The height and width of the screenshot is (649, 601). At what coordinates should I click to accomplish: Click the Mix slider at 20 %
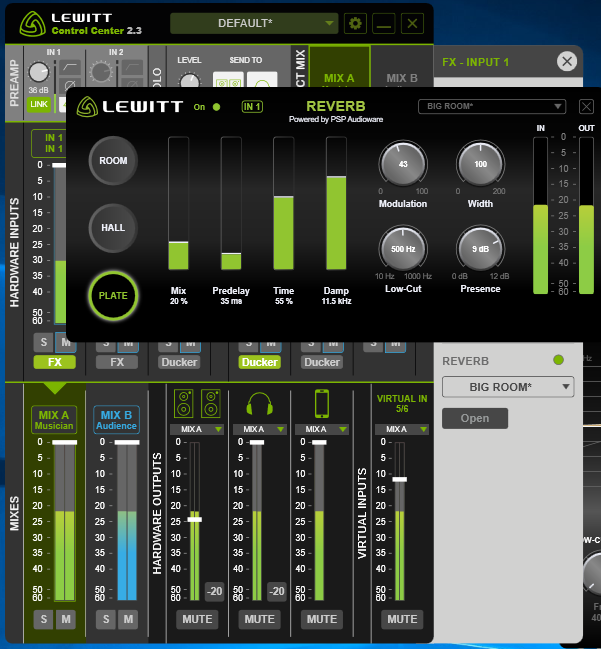coord(178,203)
